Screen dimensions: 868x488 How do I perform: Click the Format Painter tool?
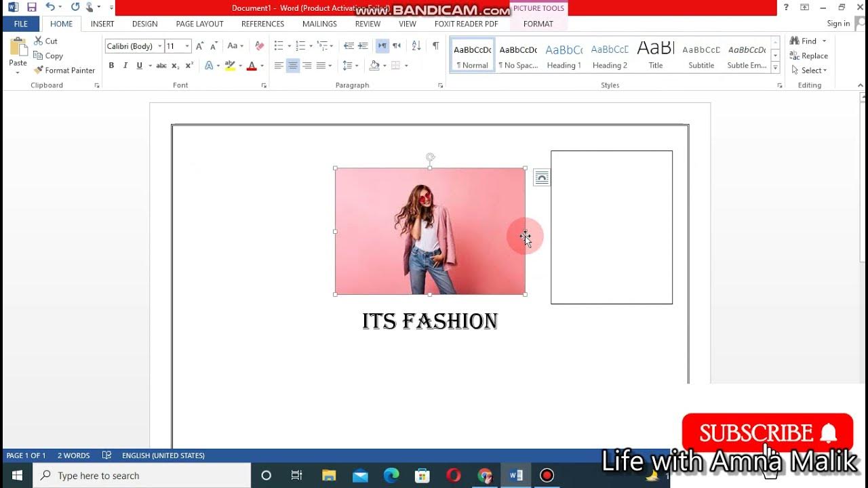(x=64, y=70)
